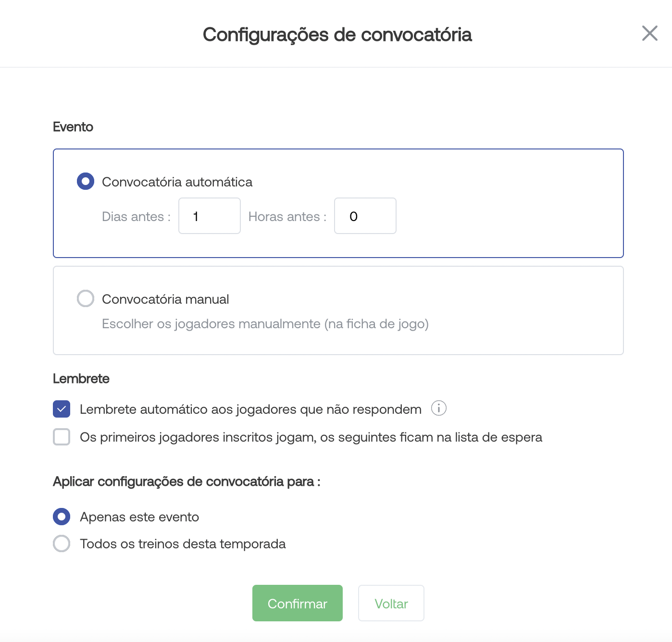
Task: Select the Convocatória manual radio button
Action: tap(86, 298)
